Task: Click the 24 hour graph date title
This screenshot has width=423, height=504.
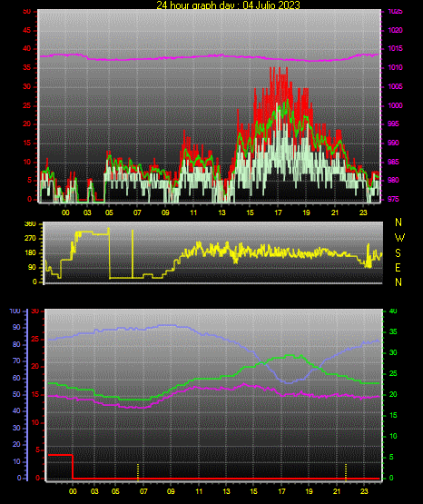Action: [228, 5]
